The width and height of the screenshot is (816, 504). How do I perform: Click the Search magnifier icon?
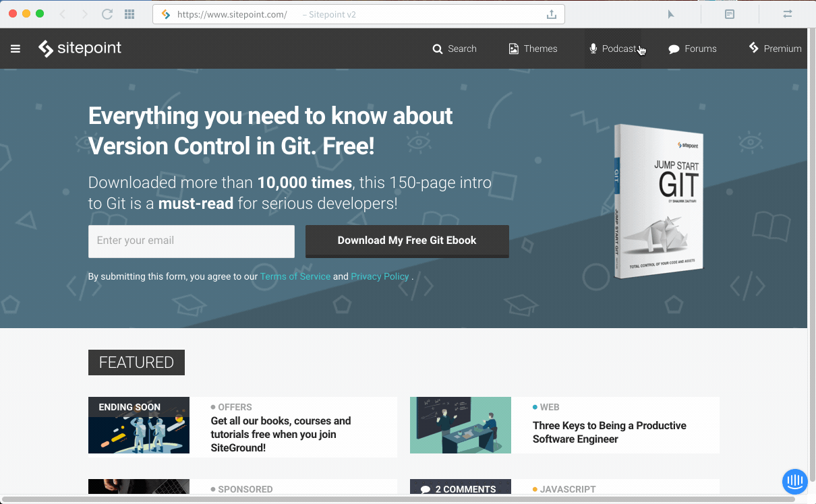point(438,49)
